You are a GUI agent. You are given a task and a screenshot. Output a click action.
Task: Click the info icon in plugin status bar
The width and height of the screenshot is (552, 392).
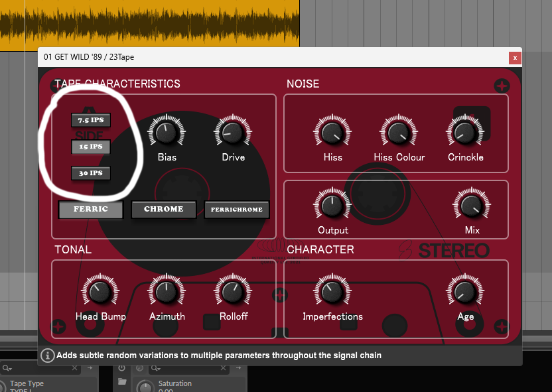point(48,356)
